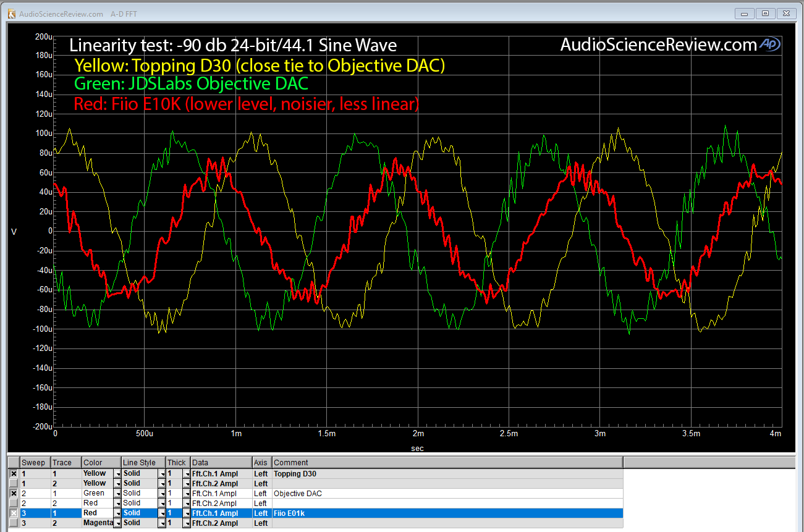
Task: Open thickness dropdown for Objective DAC row
Action: [187, 494]
